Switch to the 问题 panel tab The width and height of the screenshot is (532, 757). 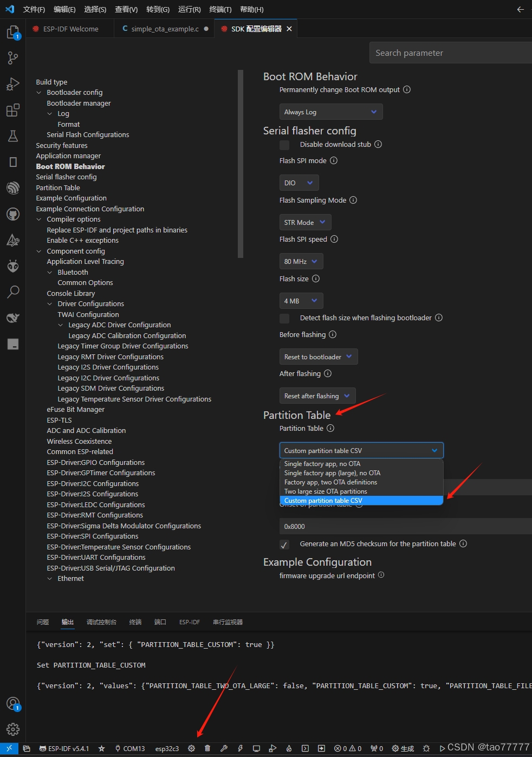tap(43, 622)
